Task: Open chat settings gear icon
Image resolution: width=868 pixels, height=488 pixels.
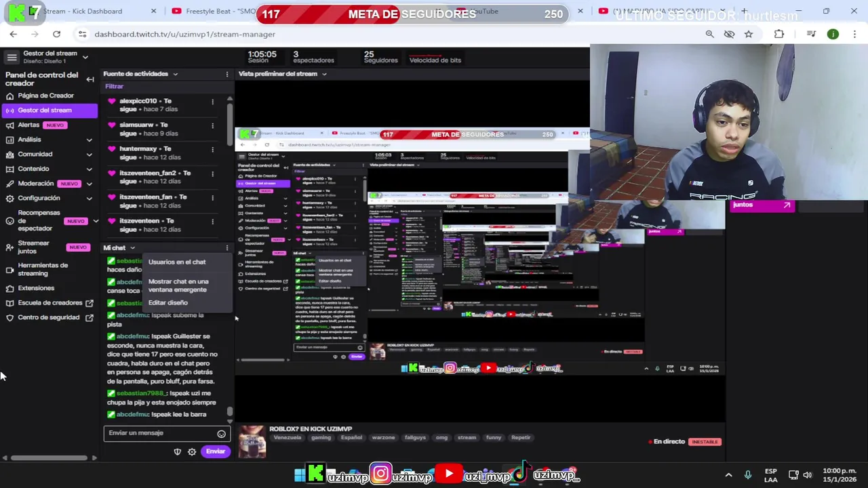Action: [x=192, y=451]
